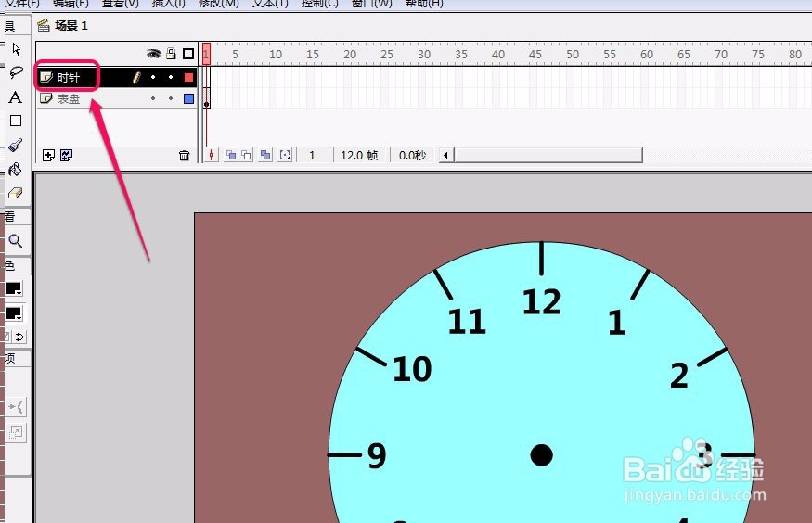
Task: Open the stroke color swatch picker
Action: 14,288
